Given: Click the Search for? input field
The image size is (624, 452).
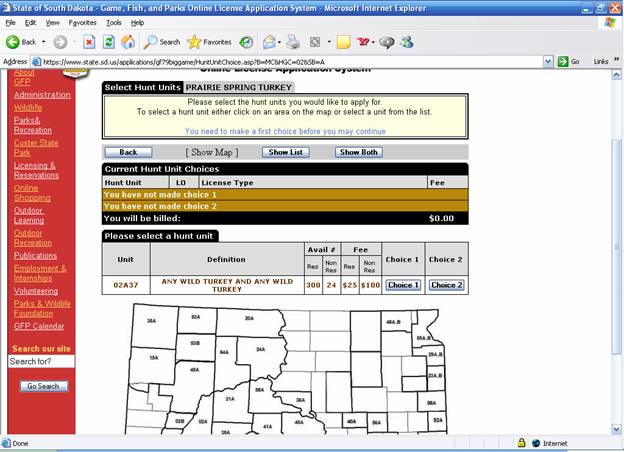Looking at the screenshot, I should (41, 361).
